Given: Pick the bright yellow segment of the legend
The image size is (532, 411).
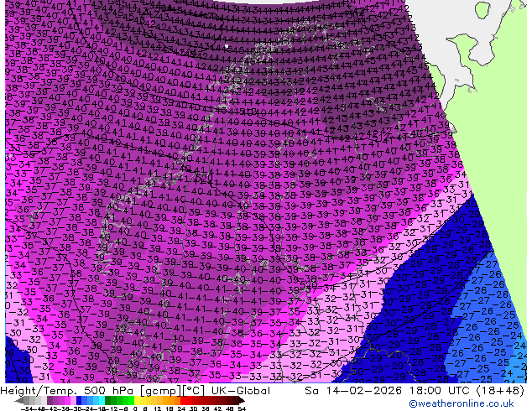Looking at the screenshot, I should point(137,401).
